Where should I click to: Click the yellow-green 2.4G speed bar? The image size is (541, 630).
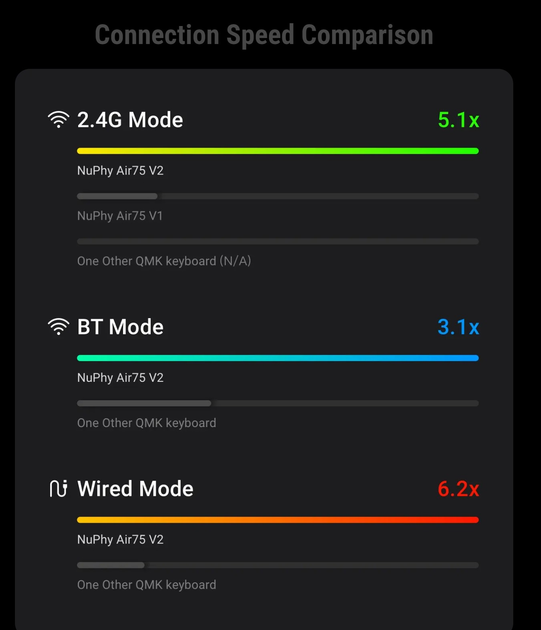(x=278, y=151)
